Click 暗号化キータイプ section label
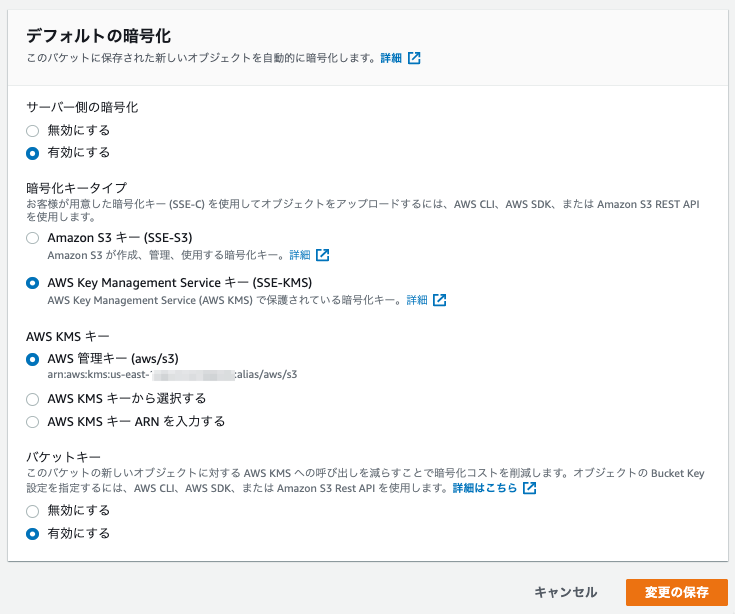Image resolution: width=735 pixels, height=614 pixels. (x=76, y=188)
